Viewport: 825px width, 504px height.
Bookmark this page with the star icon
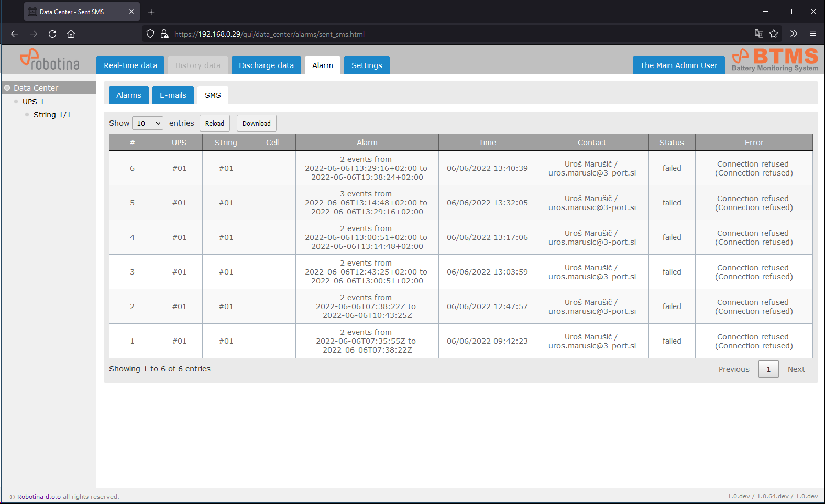pyautogui.click(x=774, y=34)
